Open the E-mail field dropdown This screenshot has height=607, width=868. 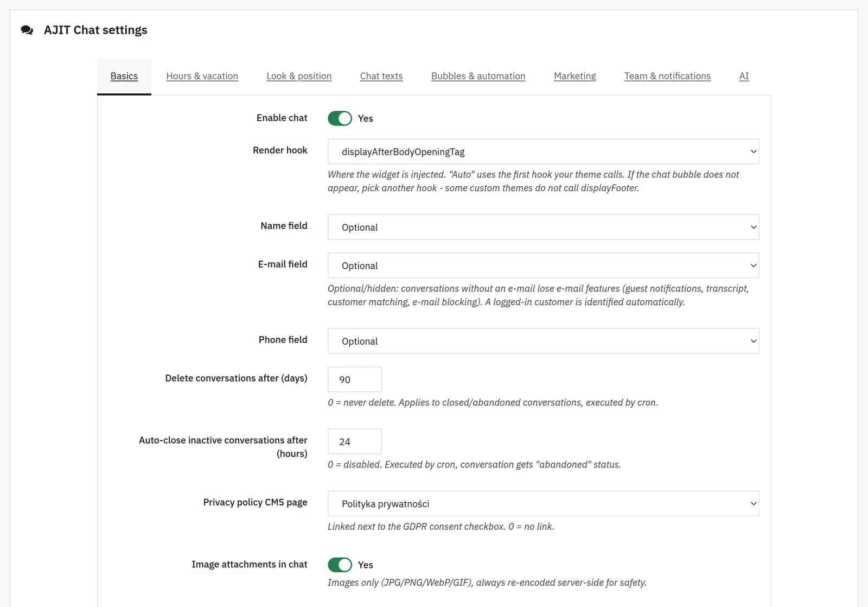click(x=543, y=265)
